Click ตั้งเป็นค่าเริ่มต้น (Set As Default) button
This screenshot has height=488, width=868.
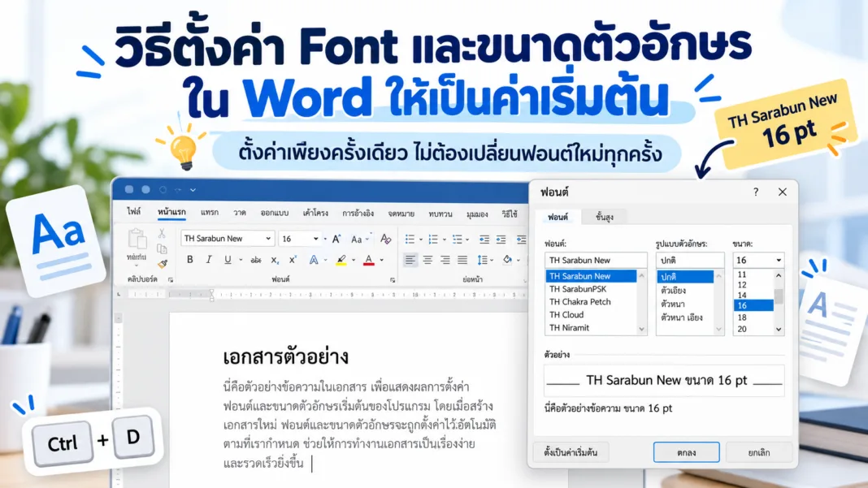(x=571, y=452)
